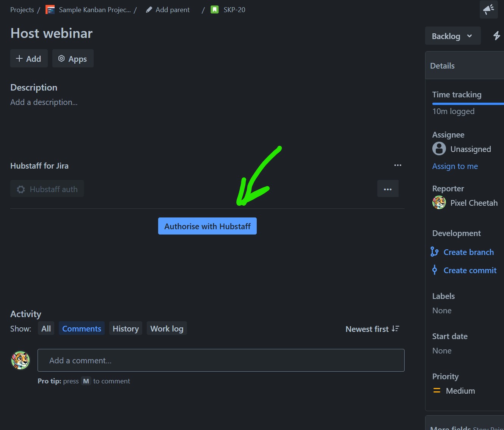
Task: Open Projects breadcrumb link
Action: click(22, 10)
